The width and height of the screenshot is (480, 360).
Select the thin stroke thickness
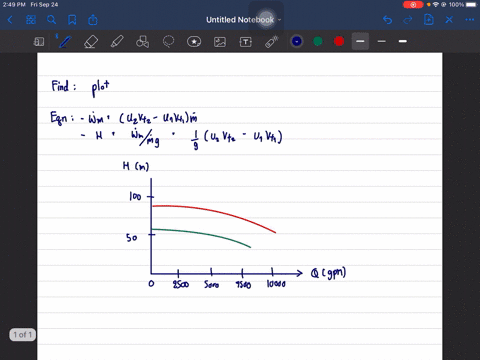pyautogui.click(x=382, y=41)
